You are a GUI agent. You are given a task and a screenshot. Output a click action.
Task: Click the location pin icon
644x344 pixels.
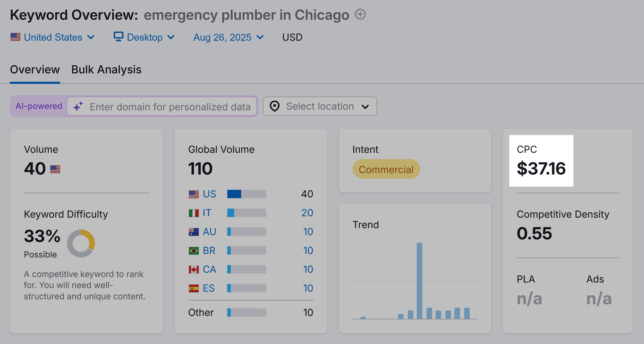[275, 106]
